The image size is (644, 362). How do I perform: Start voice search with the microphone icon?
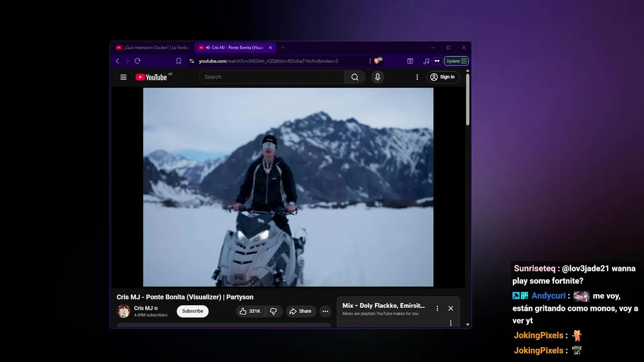pyautogui.click(x=377, y=77)
